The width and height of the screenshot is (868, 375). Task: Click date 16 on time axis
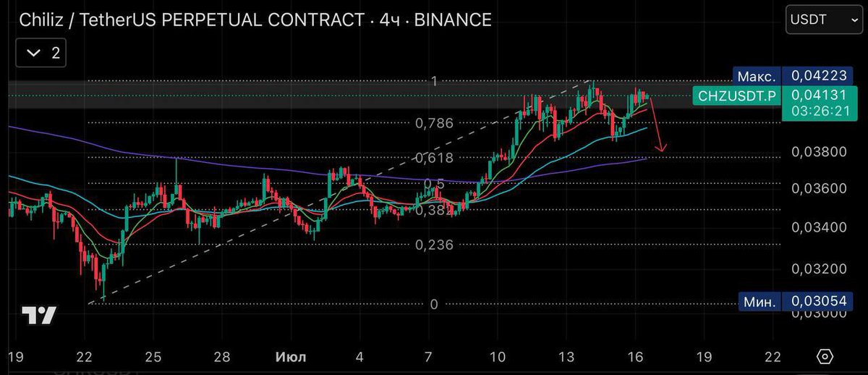pyautogui.click(x=635, y=357)
